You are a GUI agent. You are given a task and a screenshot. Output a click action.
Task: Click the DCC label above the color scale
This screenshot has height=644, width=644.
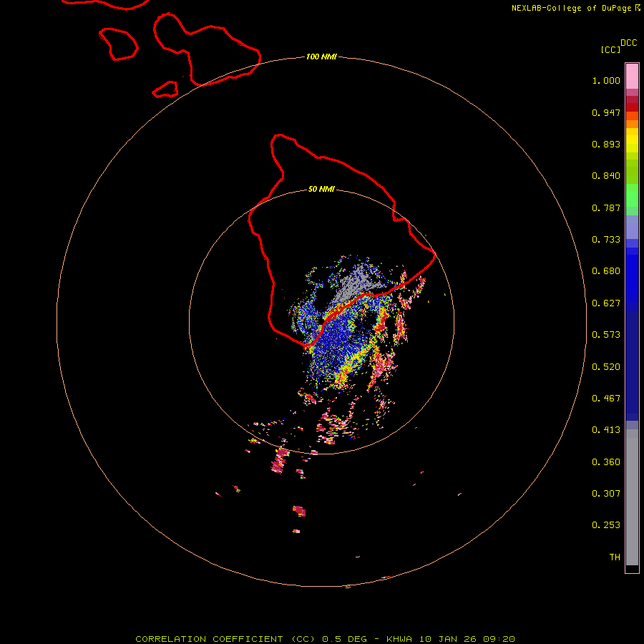click(629, 43)
